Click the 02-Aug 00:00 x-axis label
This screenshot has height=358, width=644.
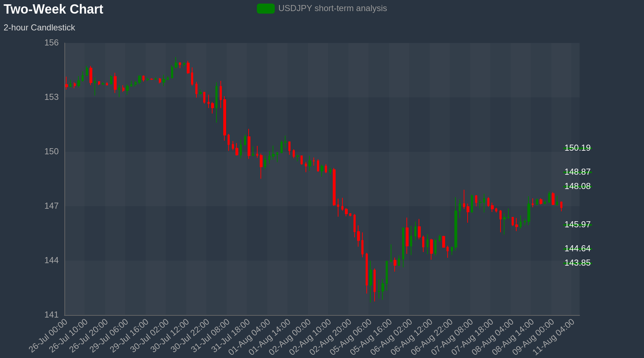click(290, 337)
